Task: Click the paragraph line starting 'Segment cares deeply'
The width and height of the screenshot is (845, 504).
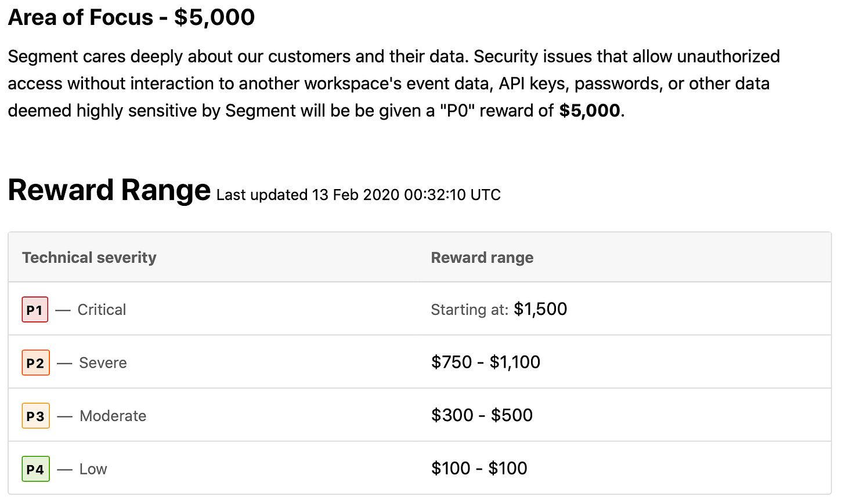Action: pyautogui.click(x=393, y=56)
